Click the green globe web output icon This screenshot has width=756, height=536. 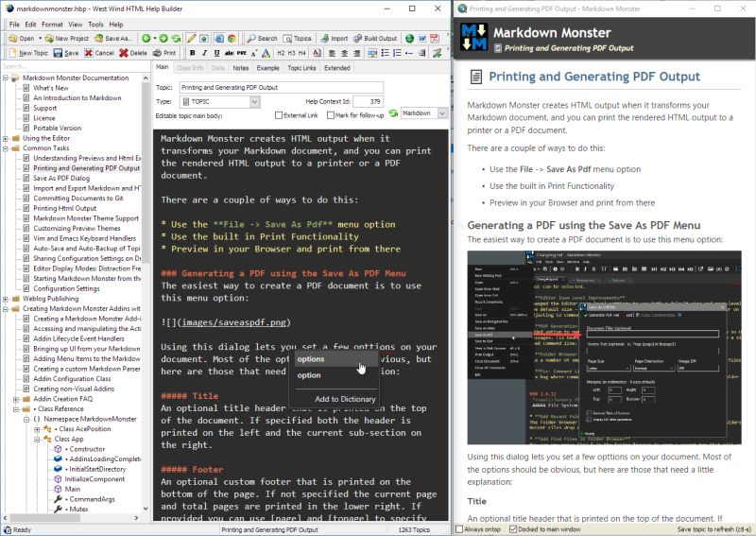[x=409, y=38]
